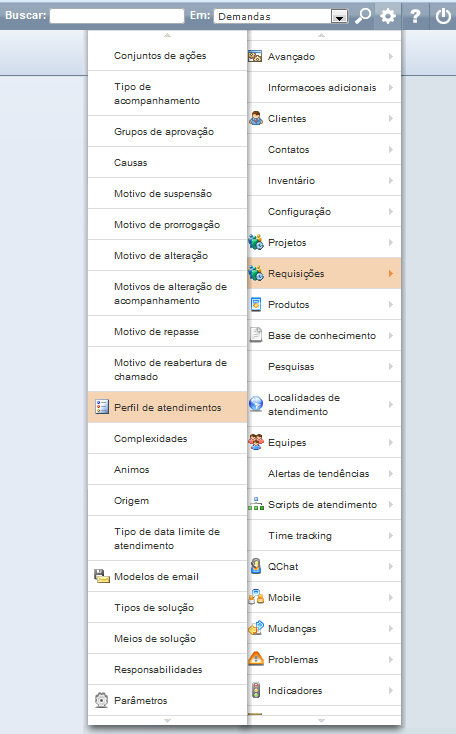Click the Indicadores traffic light icon

coord(256,690)
